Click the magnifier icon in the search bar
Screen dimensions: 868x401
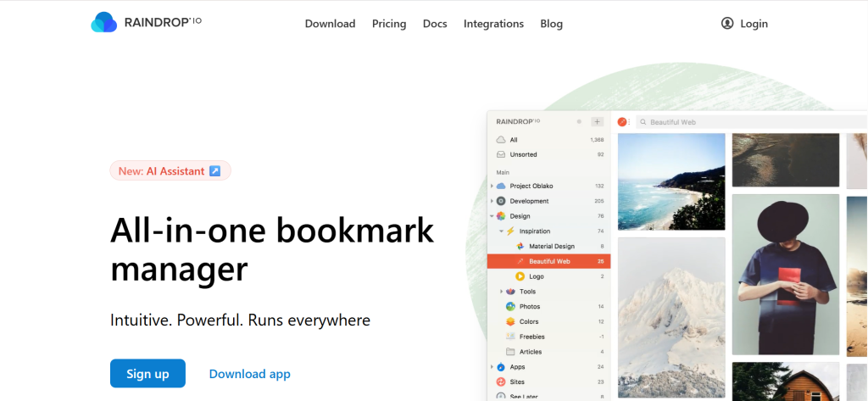tap(643, 122)
